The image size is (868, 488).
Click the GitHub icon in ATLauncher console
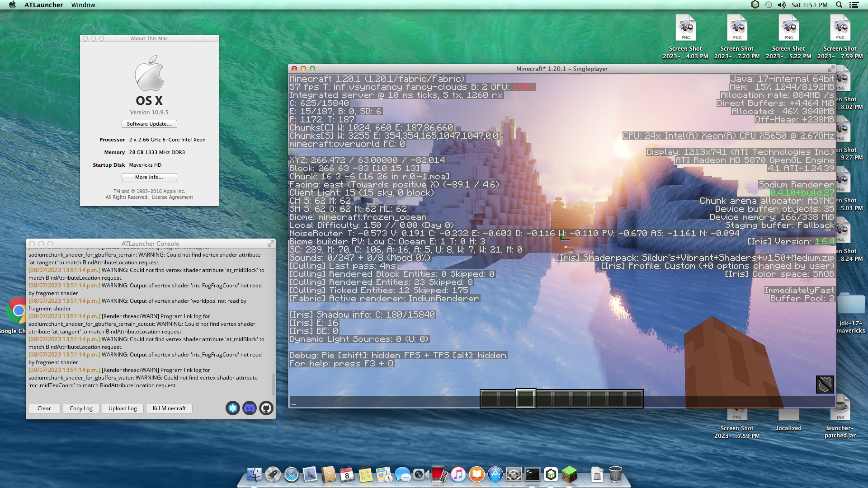pyautogui.click(x=266, y=408)
